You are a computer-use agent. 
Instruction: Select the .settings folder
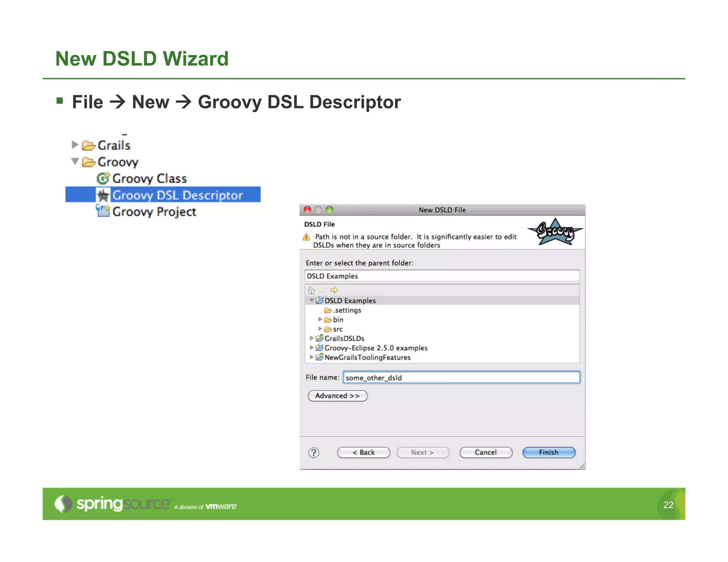pyautogui.click(x=347, y=310)
